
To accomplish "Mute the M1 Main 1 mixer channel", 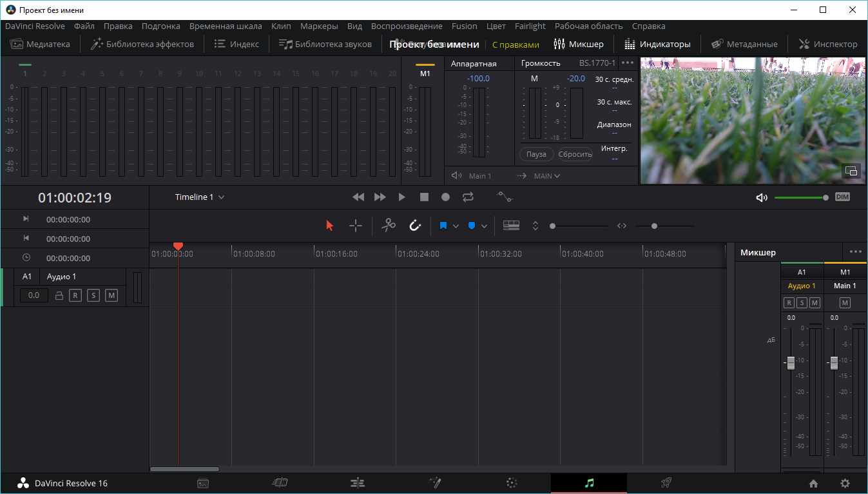I will 845,302.
